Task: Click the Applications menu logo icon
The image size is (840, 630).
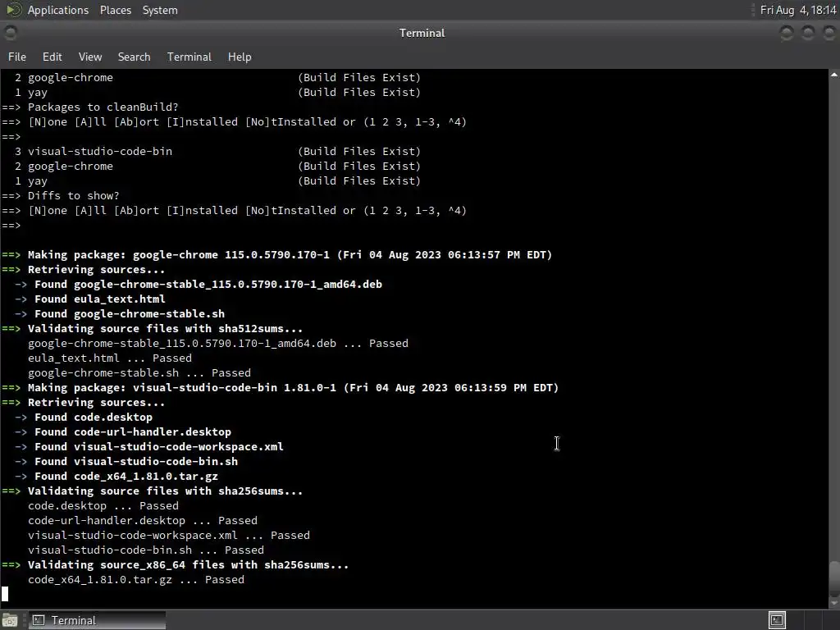Action: [x=13, y=10]
